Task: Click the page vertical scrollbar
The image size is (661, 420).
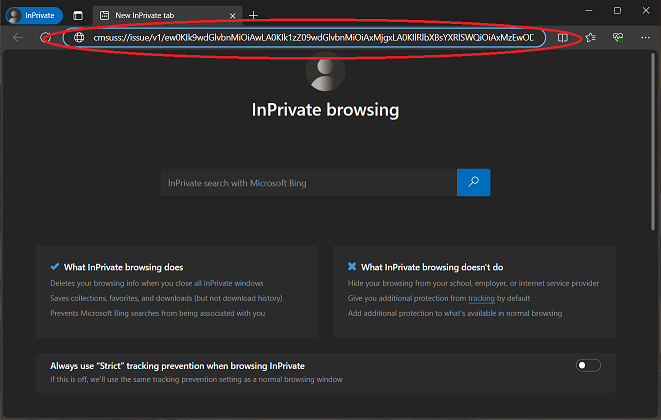Action: click(653, 141)
